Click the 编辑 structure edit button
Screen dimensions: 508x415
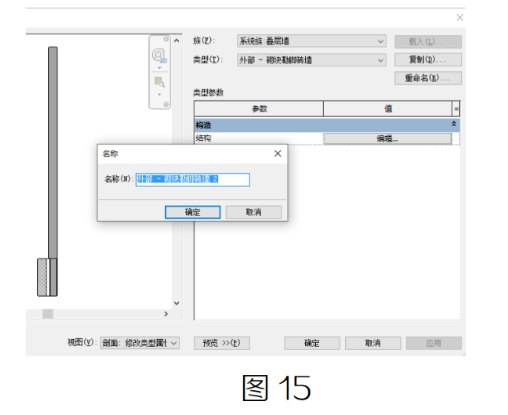(387, 139)
